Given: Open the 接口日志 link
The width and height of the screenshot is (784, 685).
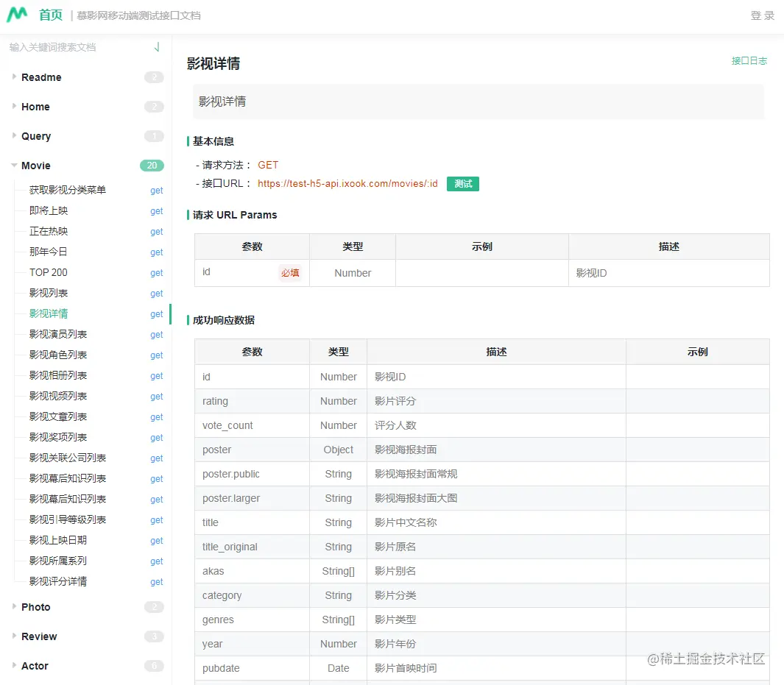Looking at the screenshot, I should tap(749, 61).
